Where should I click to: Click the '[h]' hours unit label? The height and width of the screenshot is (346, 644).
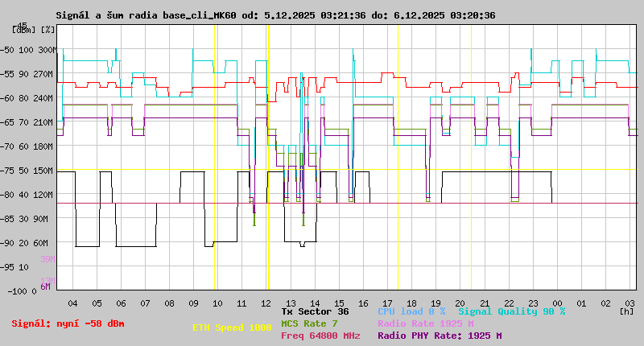click(x=626, y=310)
